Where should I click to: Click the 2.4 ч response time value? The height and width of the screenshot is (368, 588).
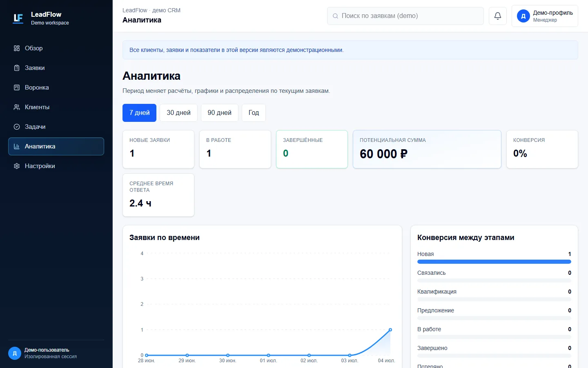pyautogui.click(x=140, y=203)
